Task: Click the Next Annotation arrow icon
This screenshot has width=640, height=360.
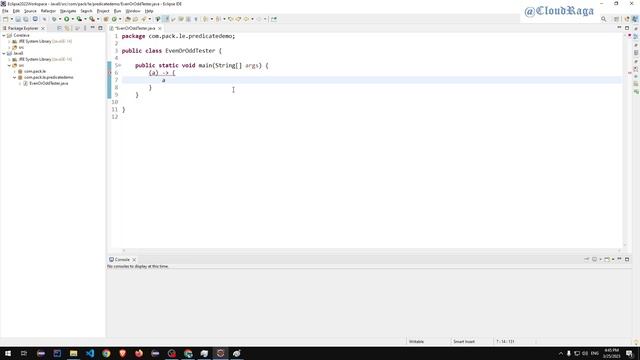Action: [x=206, y=19]
